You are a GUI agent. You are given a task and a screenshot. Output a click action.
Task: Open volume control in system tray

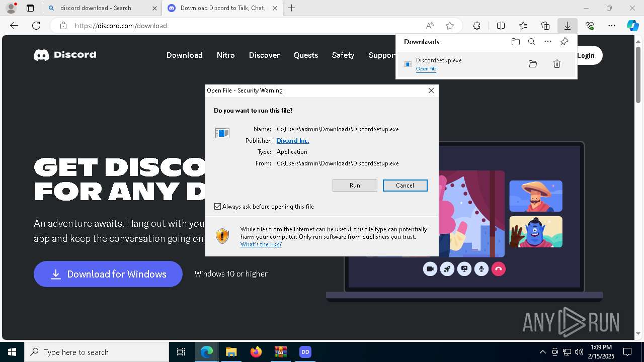579,352
